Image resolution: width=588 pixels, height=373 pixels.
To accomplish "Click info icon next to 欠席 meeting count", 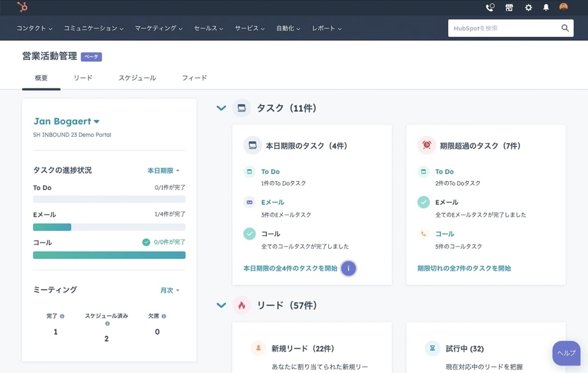I will point(164,316).
